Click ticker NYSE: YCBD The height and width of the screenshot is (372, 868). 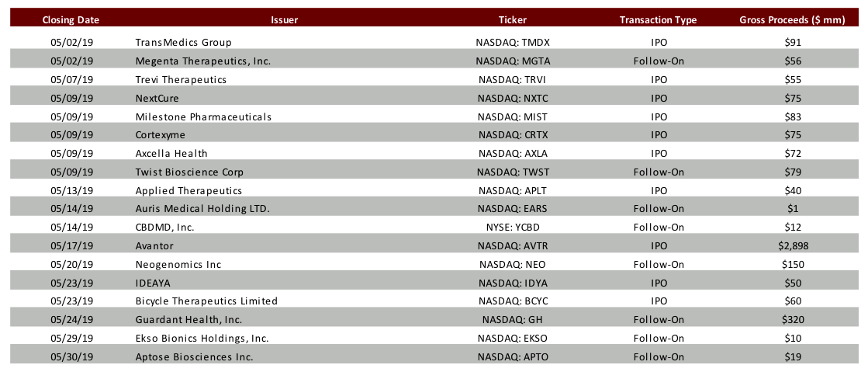click(512, 228)
